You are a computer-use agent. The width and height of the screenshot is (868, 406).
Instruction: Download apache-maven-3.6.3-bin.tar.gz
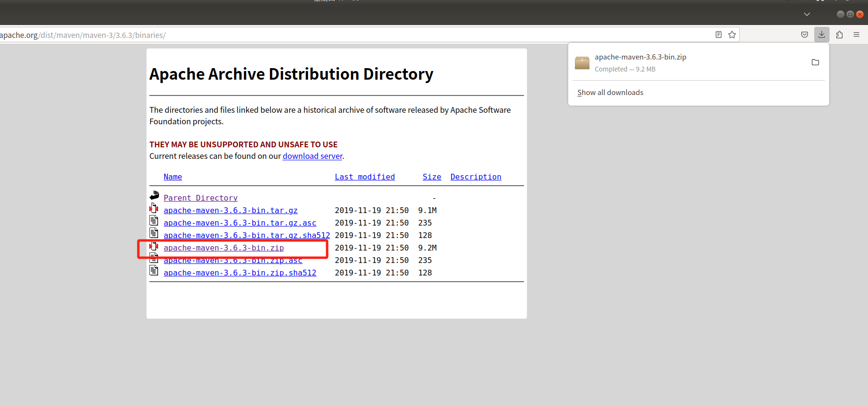pos(231,210)
